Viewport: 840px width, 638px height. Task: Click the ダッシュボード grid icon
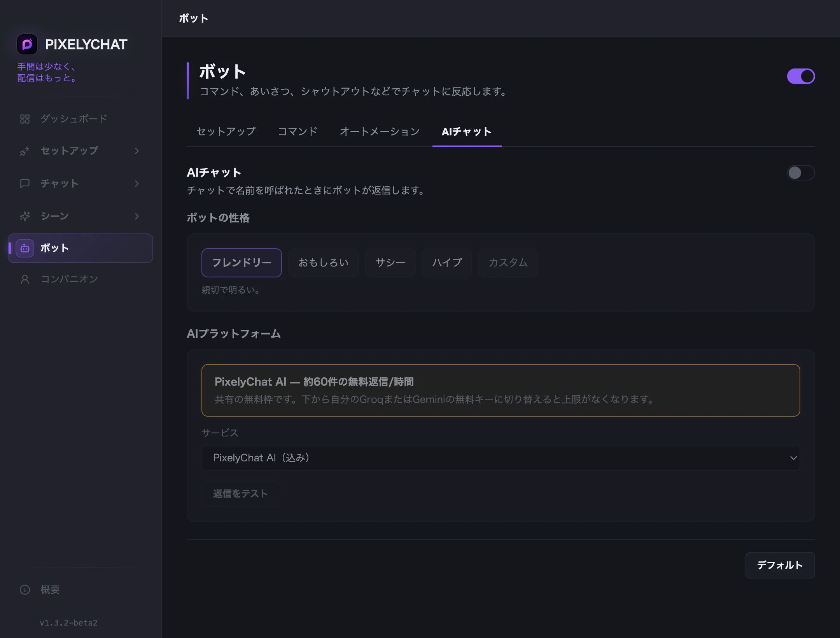[25, 119]
